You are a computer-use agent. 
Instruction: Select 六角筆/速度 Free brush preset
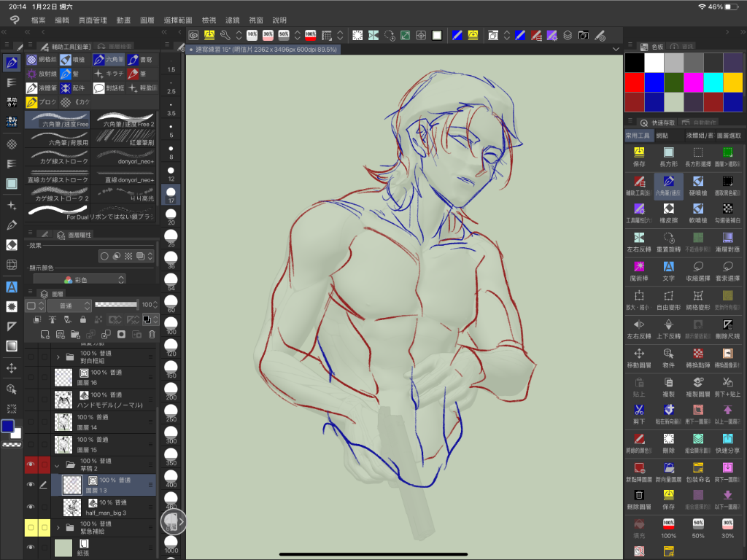[58, 120]
